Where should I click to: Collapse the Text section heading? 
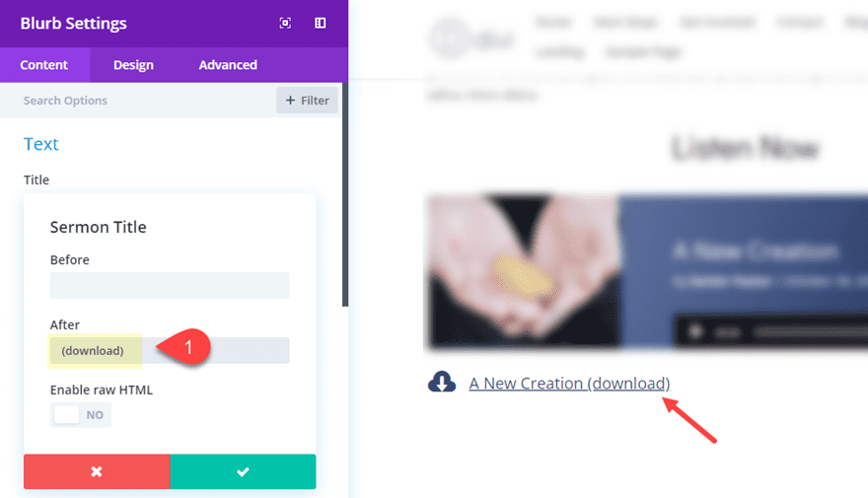point(41,144)
